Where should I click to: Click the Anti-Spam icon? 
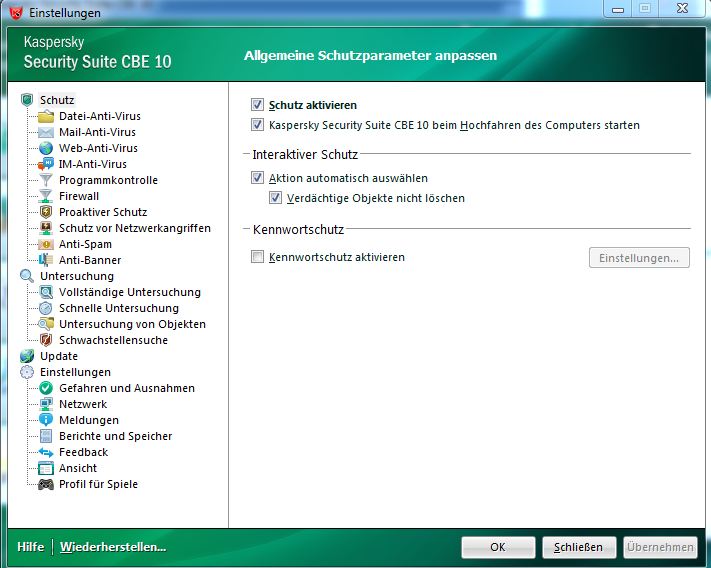[46, 244]
